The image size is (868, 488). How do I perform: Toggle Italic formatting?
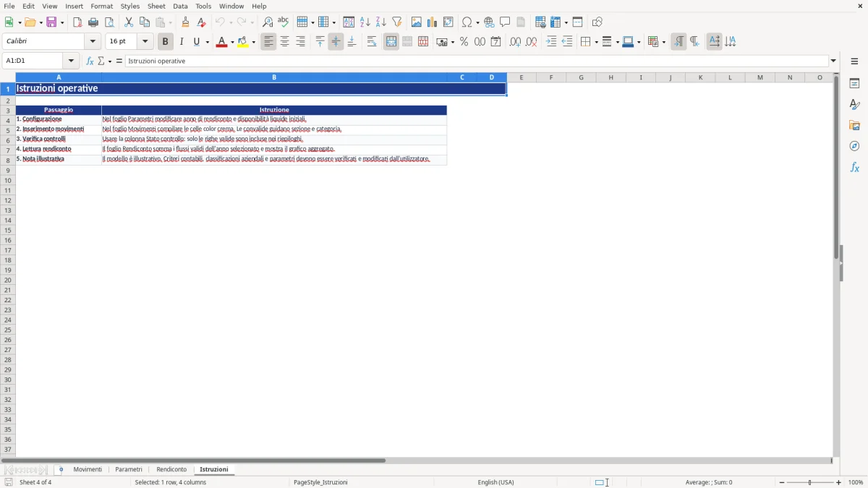pos(181,42)
